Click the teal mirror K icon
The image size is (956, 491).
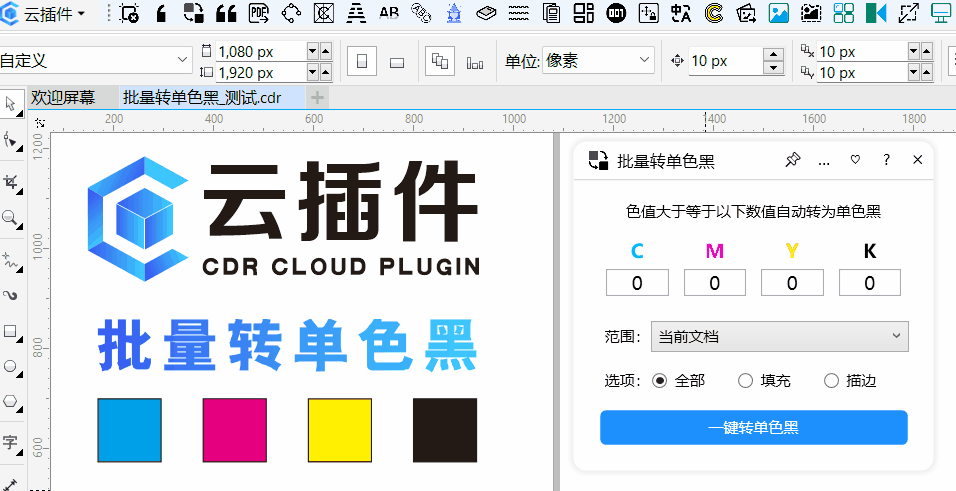click(x=876, y=13)
